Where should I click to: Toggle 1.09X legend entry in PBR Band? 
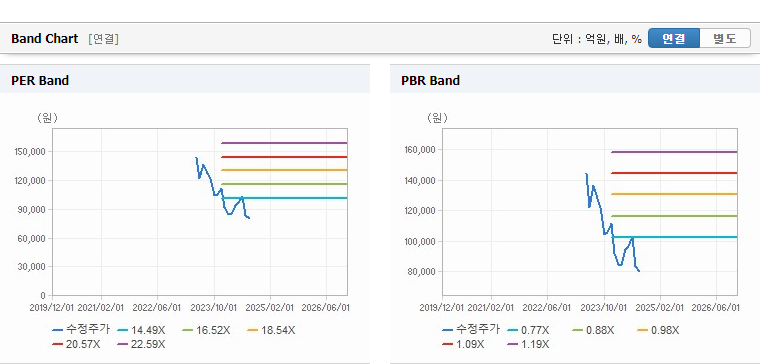463,344
